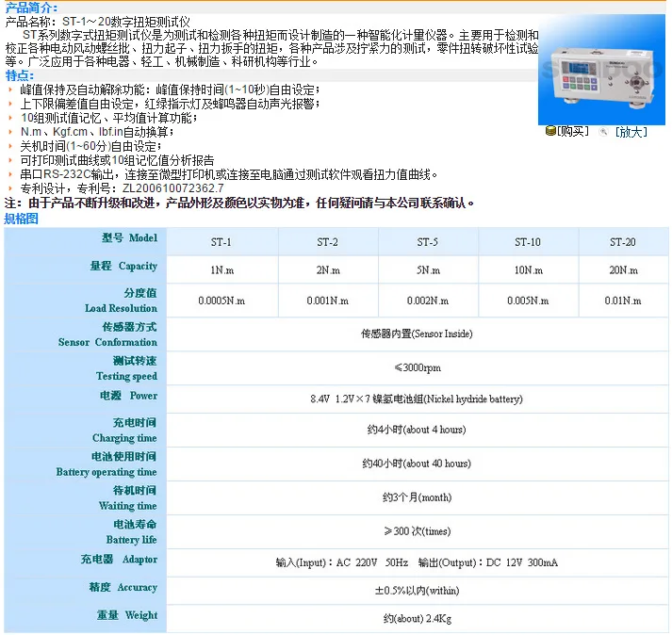Click the 2N.m capacity cell
Screen dimensions: 672x635
coord(328,270)
